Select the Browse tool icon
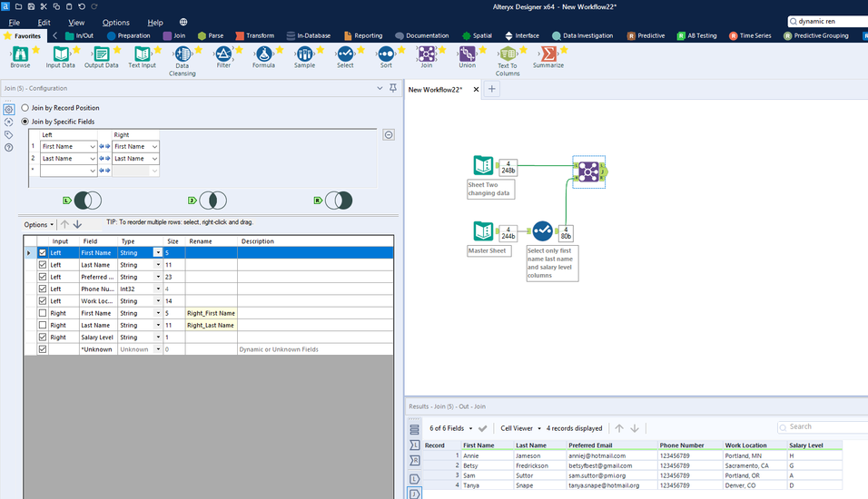868x499 pixels. pyautogui.click(x=21, y=54)
